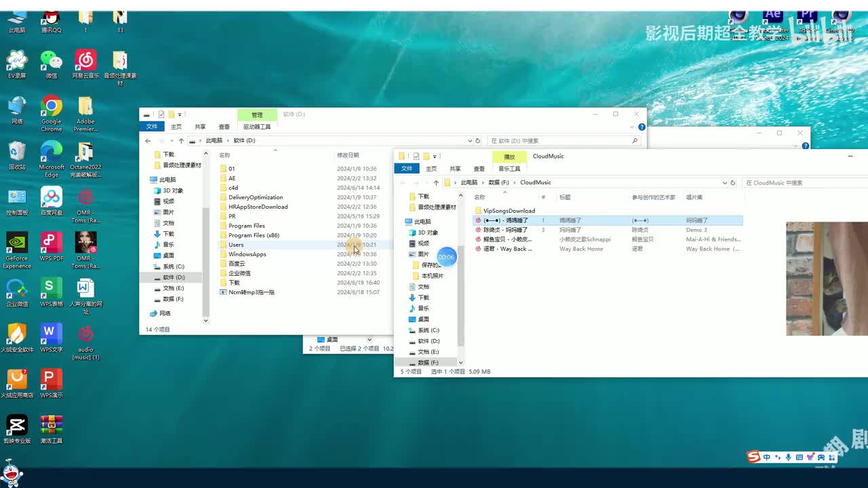Open 文件 menu in CloudMusic window
The image size is (868, 488).
[x=407, y=169]
